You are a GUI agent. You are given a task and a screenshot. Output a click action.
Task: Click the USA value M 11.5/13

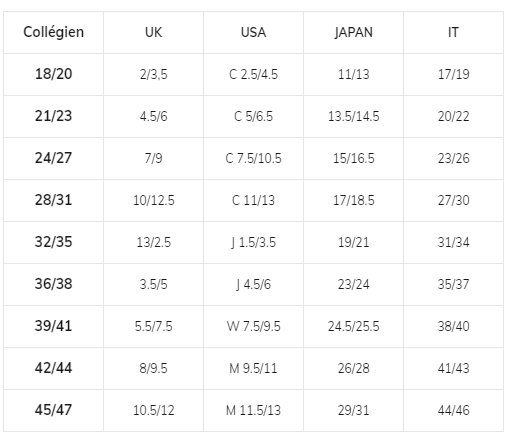coord(253,410)
